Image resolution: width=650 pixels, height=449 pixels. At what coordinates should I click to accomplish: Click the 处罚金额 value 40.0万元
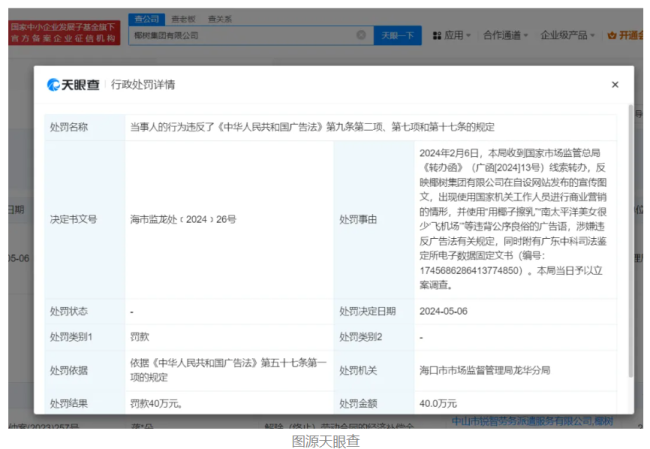(438, 403)
